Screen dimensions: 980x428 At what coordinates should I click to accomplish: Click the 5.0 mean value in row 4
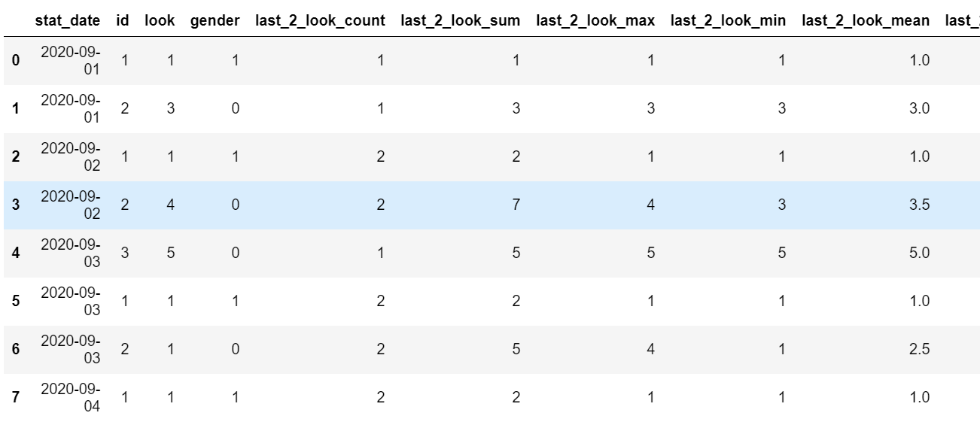click(x=920, y=253)
